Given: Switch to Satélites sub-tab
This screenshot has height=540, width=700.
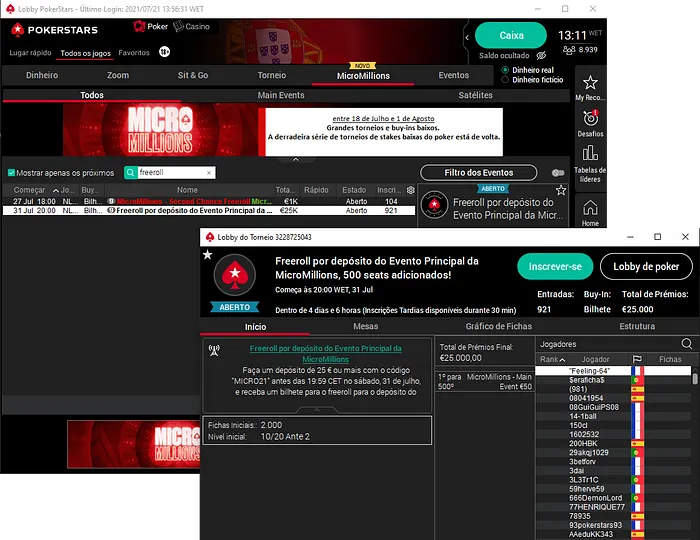Looking at the screenshot, I should pos(475,95).
